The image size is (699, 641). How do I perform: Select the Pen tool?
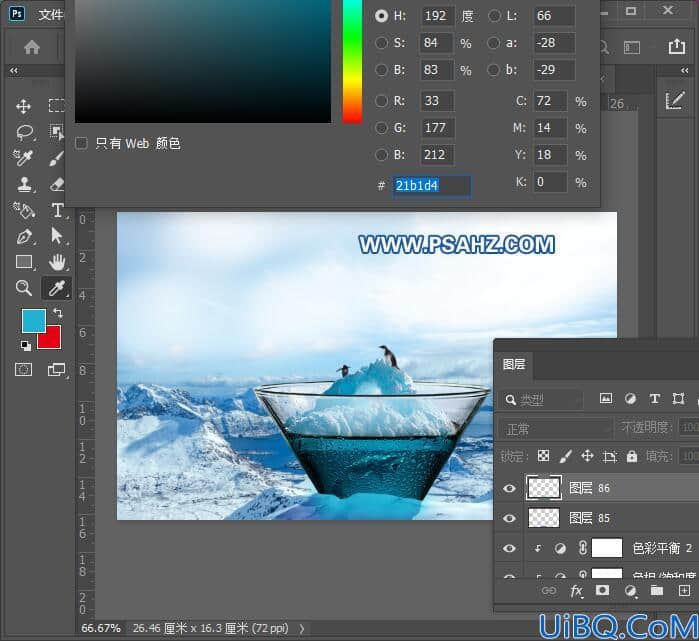(x=24, y=236)
